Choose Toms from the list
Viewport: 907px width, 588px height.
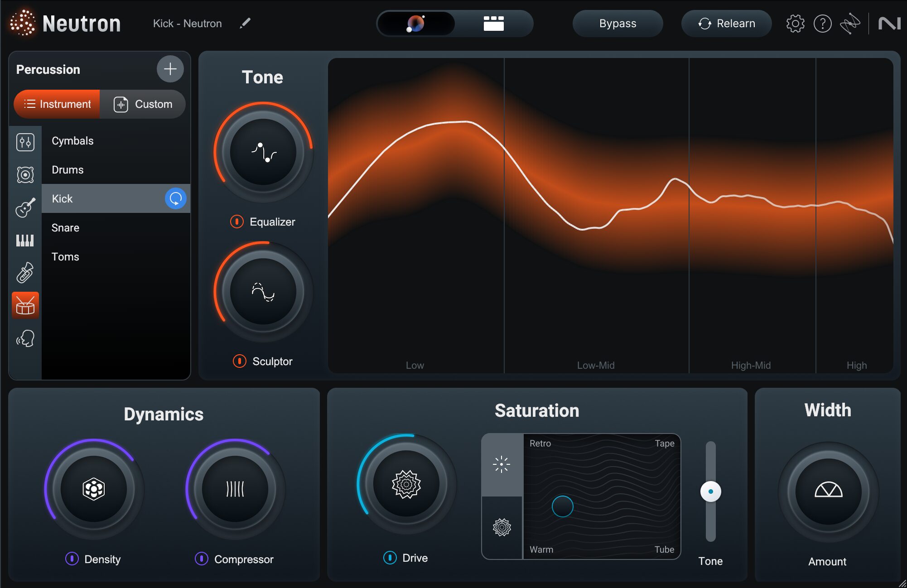pos(116,256)
